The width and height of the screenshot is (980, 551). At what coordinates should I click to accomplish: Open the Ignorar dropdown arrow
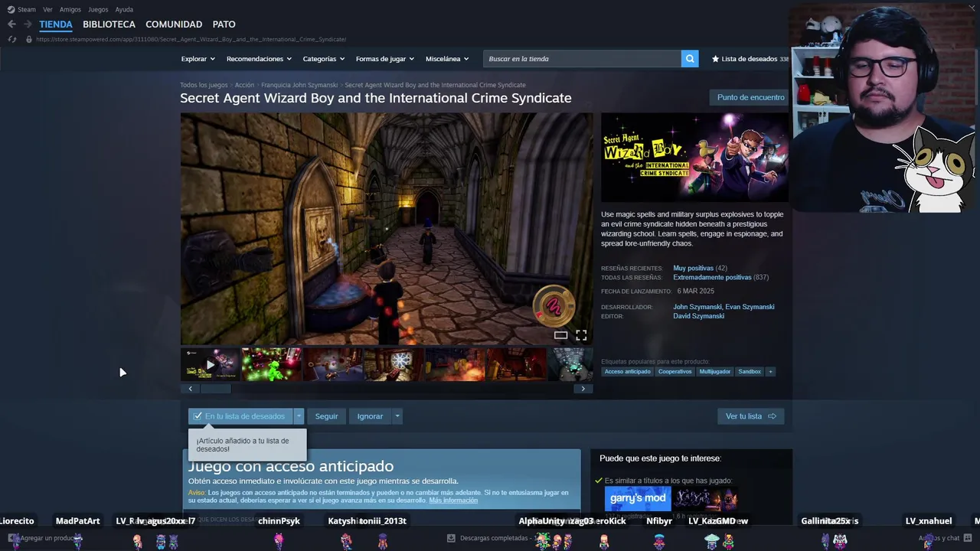pos(397,416)
